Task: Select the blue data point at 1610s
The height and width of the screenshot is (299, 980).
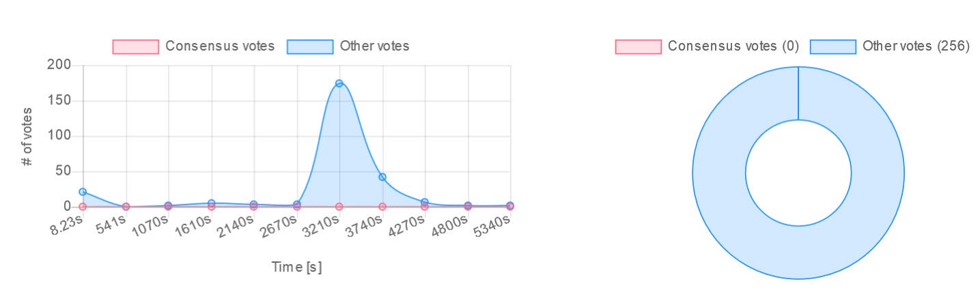Action: (211, 203)
